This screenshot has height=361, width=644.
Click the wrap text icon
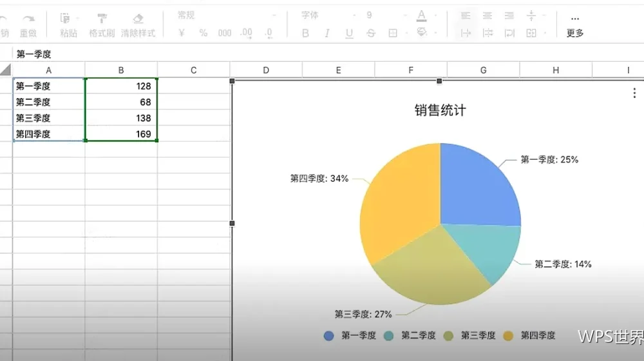coord(509,33)
